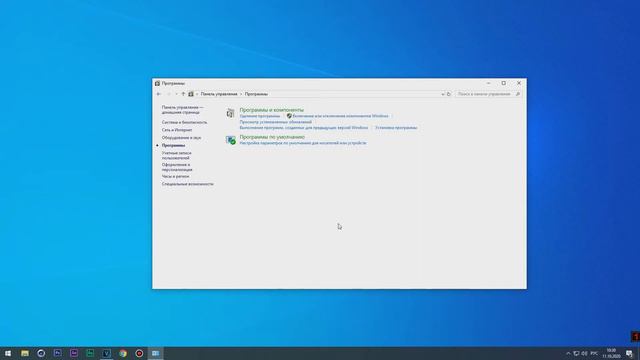Maximize the Программы window
The image size is (640, 360).
(x=504, y=83)
